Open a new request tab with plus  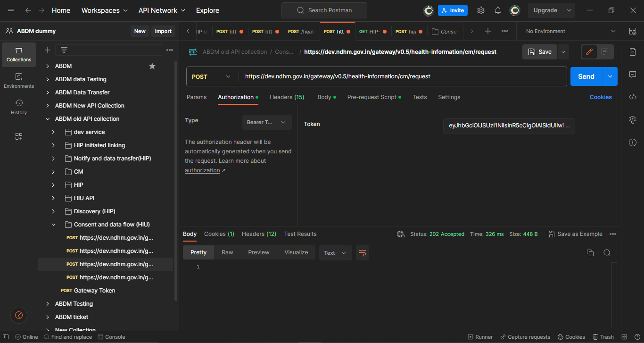click(488, 31)
